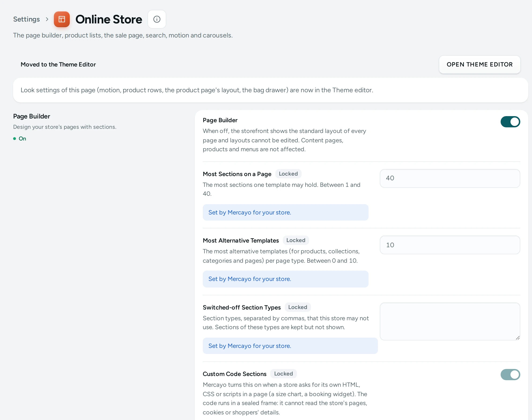Screen dimensions: 532x420
Task: Click the breadcrumb chevron after Settings
Action: coord(47,19)
